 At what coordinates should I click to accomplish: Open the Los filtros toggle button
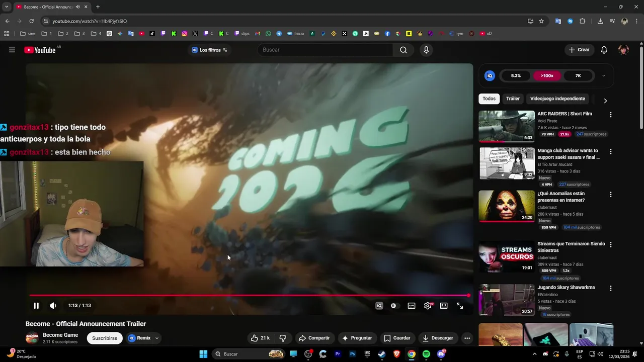click(x=210, y=50)
